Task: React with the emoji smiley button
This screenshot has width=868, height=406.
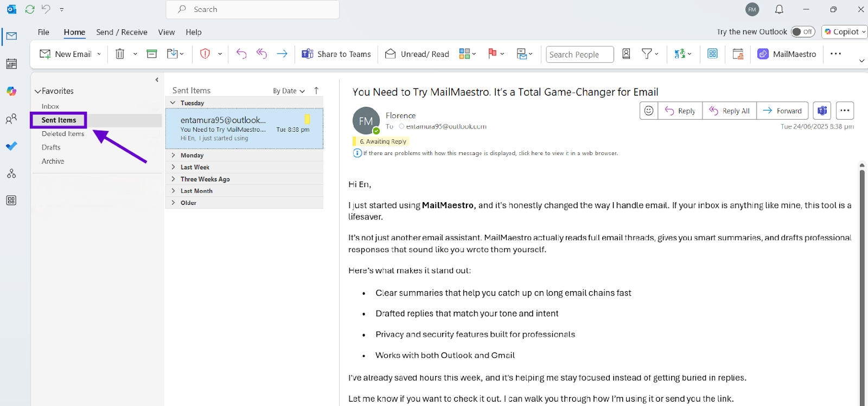Action: coord(649,111)
